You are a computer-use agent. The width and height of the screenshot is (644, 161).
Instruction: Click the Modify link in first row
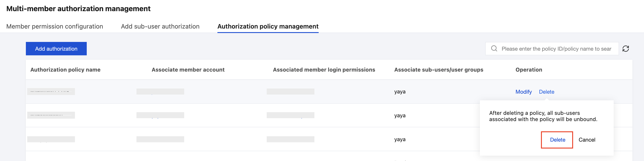coord(523,92)
